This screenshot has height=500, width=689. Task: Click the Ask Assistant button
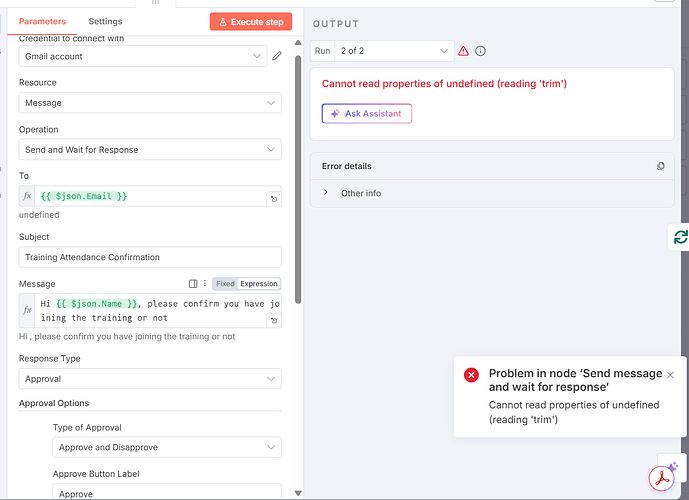[x=366, y=114]
